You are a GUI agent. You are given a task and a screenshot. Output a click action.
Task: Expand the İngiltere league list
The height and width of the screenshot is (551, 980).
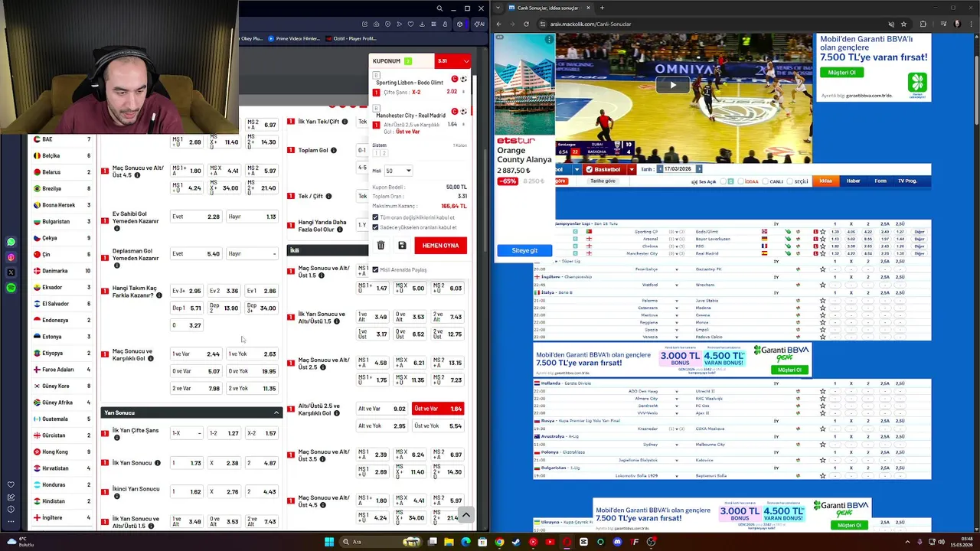click(x=62, y=517)
